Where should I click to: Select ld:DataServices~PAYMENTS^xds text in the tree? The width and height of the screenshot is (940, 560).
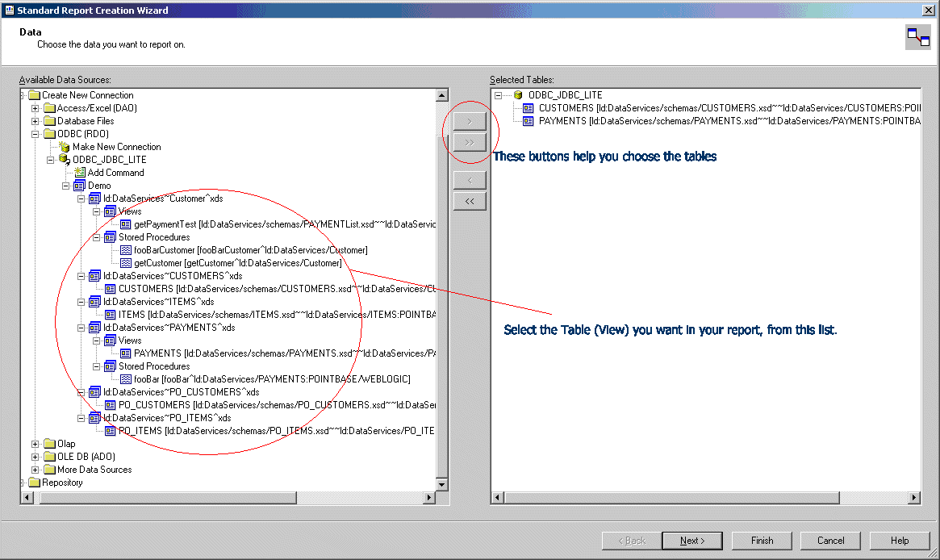click(169, 328)
